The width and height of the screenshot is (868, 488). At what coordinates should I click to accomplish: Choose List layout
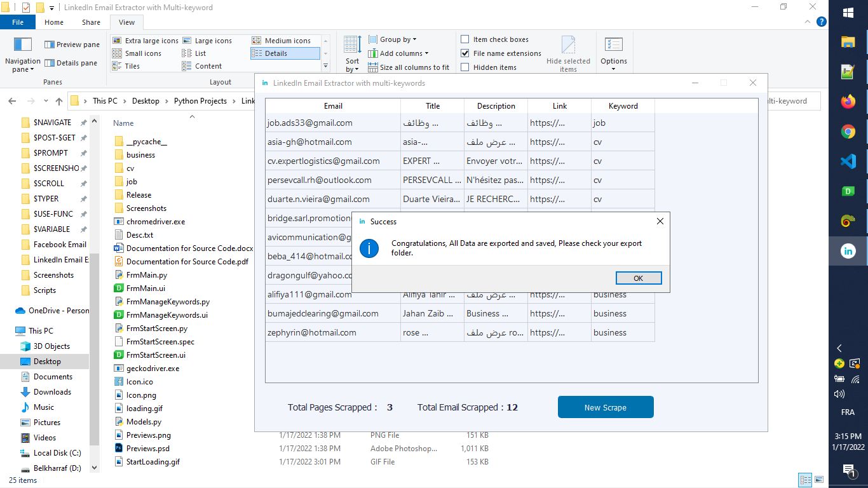point(194,53)
